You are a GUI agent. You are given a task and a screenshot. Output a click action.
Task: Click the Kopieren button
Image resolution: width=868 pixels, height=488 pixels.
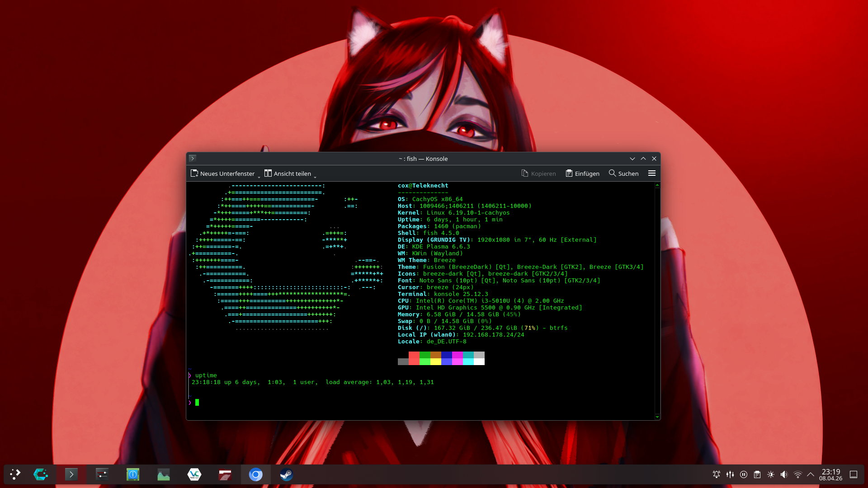538,174
